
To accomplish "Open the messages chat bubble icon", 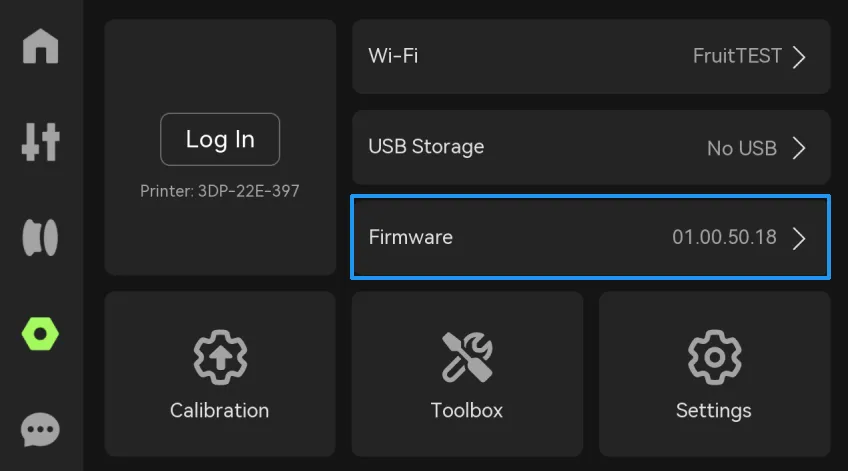I will click(x=41, y=430).
